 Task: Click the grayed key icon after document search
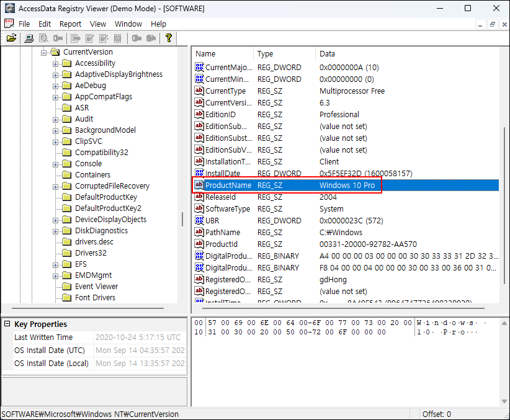pos(58,38)
